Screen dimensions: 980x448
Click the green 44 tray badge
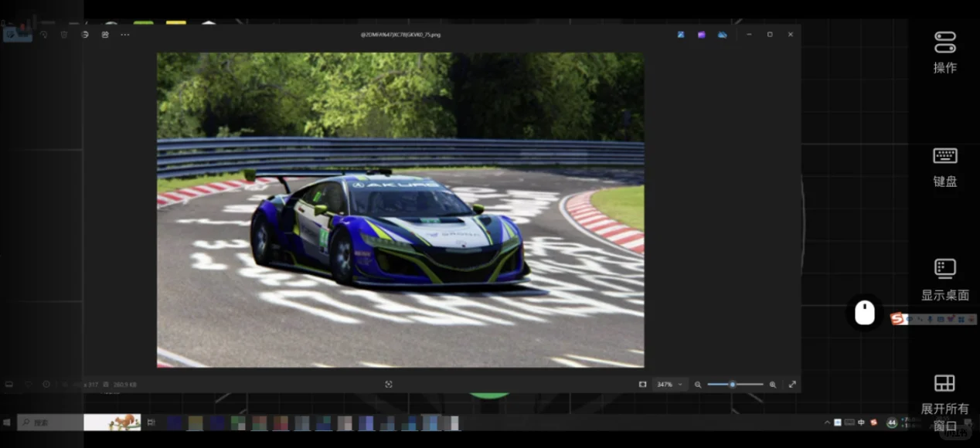(x=892, y=423)
